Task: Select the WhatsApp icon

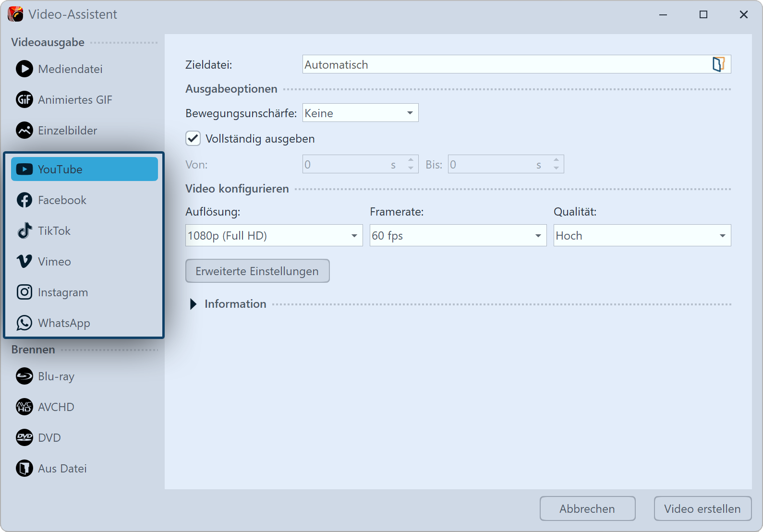Action: pos(24,323)
